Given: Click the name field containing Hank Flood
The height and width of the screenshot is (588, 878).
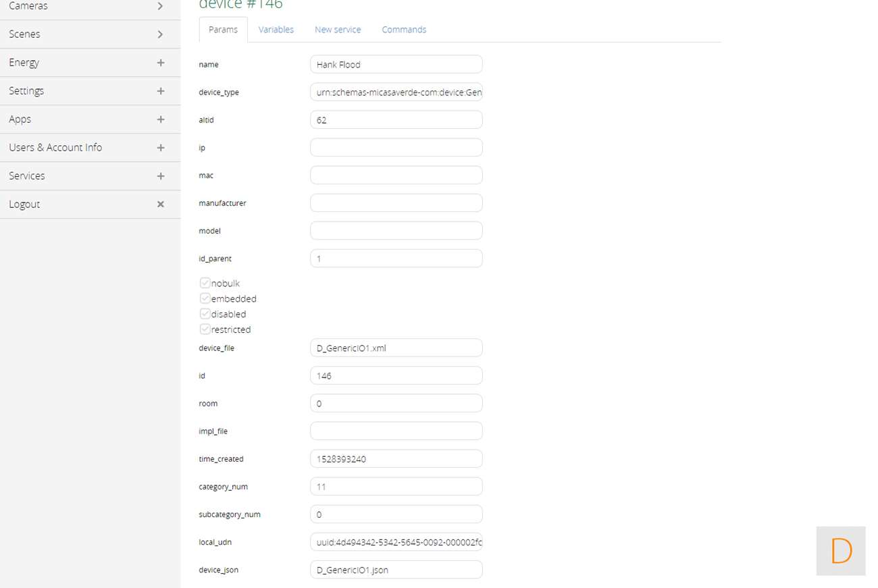Looking at the screenshot, I should click(x=396, y=65).
